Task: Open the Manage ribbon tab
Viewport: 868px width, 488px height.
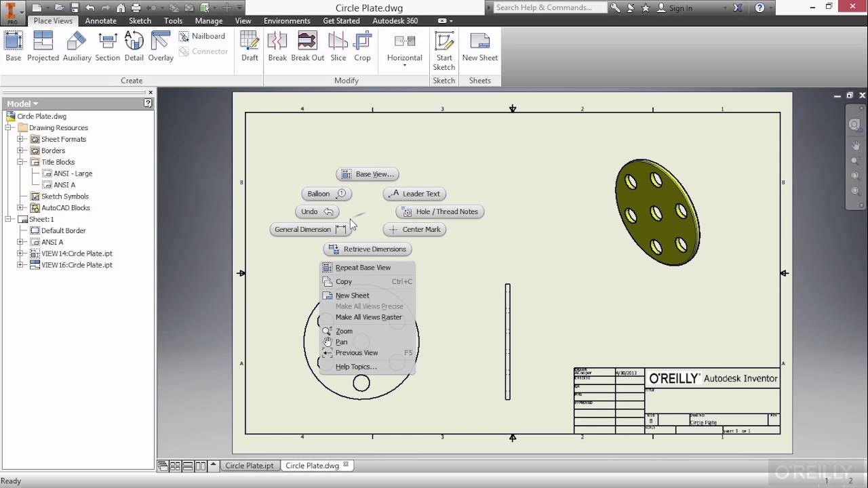Action: (x=209, y=21)
